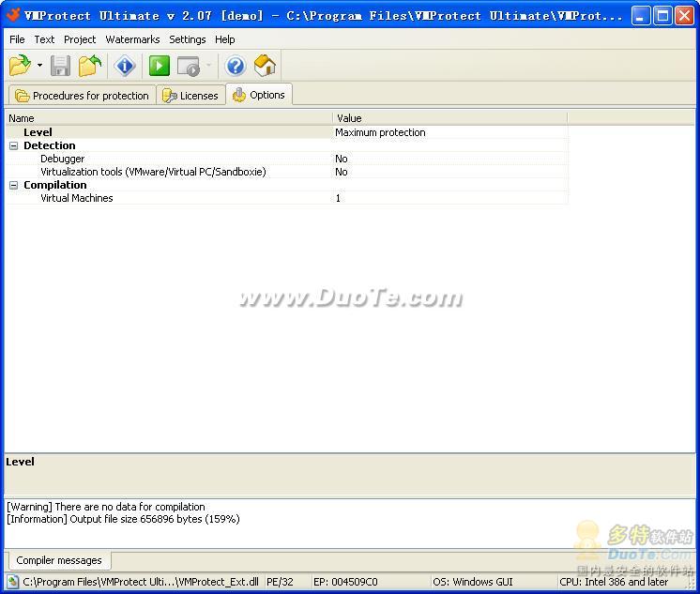This screenshot has width=700, height=594.
Task: Minimize the VMProtect window
Action: 641,16
